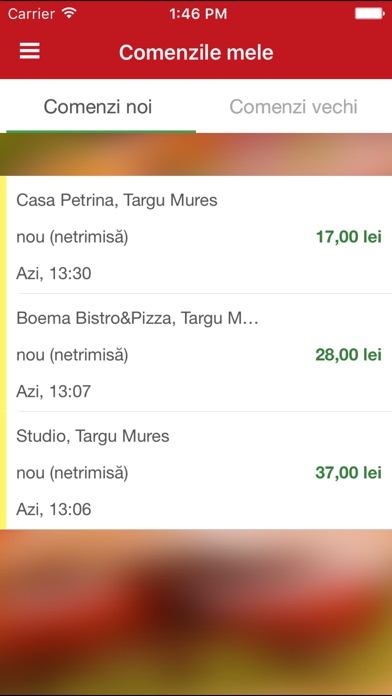
Task: Open the hamburger menu icon
Action: coord(30,51)
